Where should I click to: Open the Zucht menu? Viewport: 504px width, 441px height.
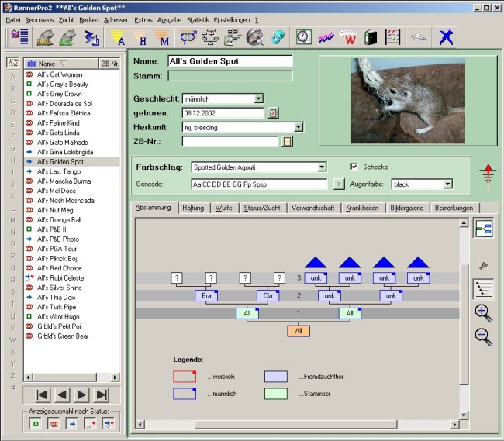click(66, 19)
